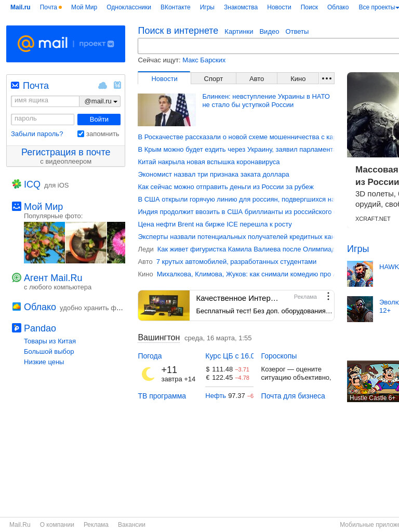Open Почта для бизнеса link
This screenshot has width=399, height=532.
click(293, 396)
